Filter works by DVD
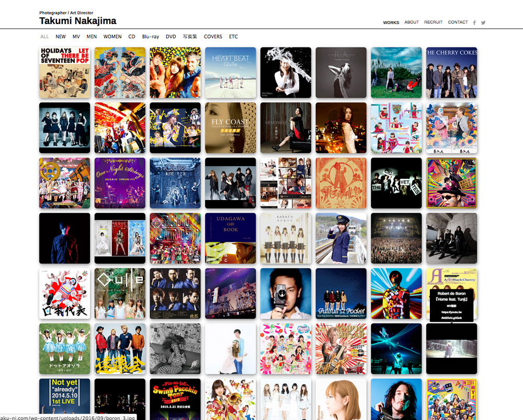 pos(171,37)
